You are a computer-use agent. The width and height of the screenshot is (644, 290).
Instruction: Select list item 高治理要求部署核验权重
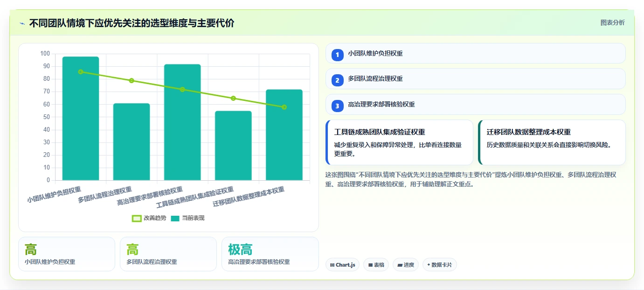click(x=475, y=105)
